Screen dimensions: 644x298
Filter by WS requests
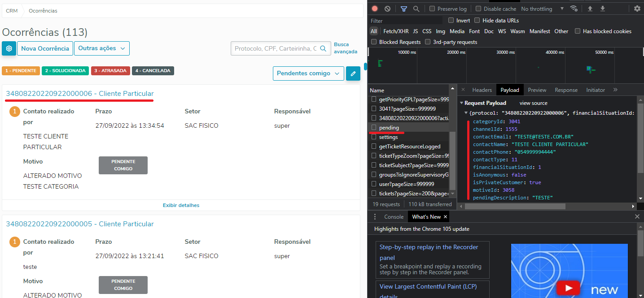[x=502, y=31]
